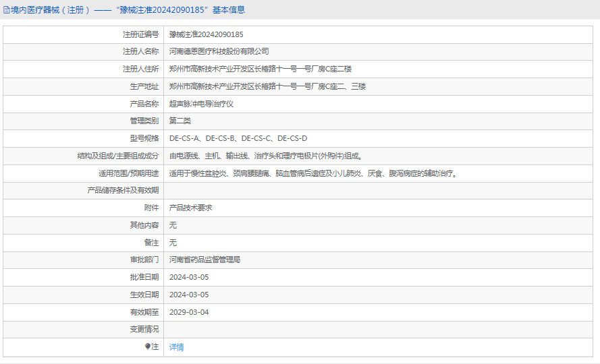Click the production address ending in C座二、三楼
The height and width of the screenshot is (364, 600).
point(267,86)
